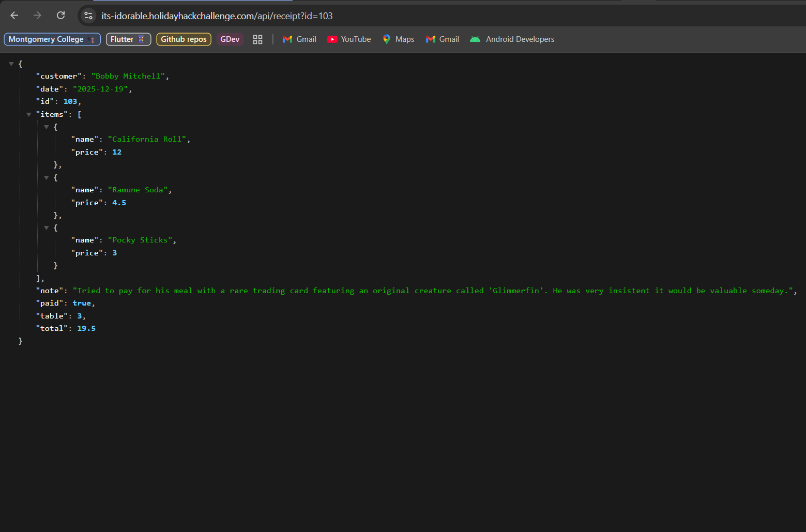This screenshot has width=806, height=532.
Task: Reload the receipt page
Action: pos(61,16)
